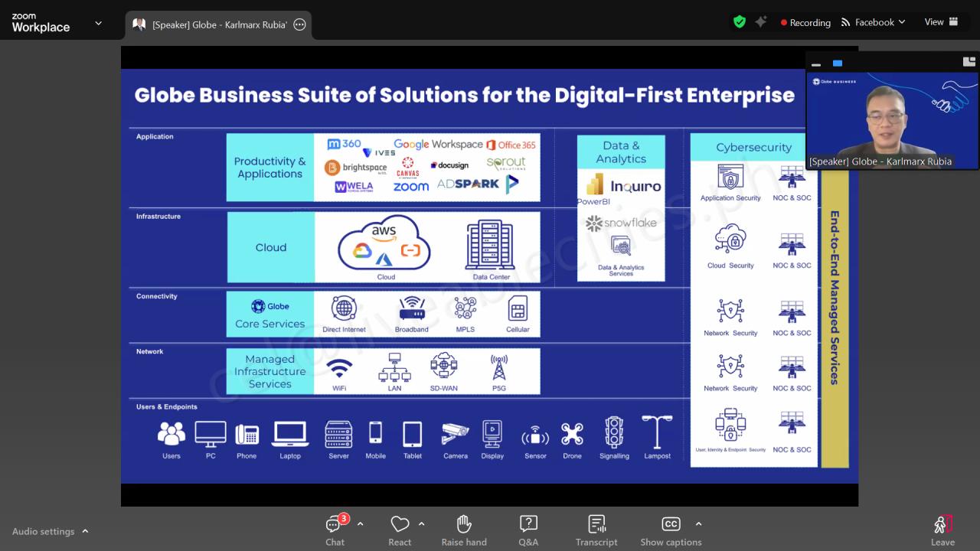This screenshot has height=551, width=980.
Task: Open the Transcript panel
Action: (596, 530)
